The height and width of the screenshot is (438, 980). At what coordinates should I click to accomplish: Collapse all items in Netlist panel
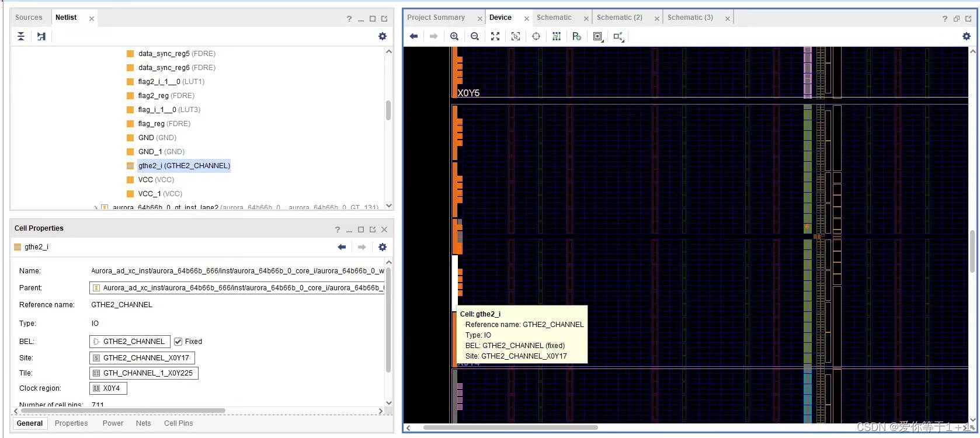[x=21, y=36]
